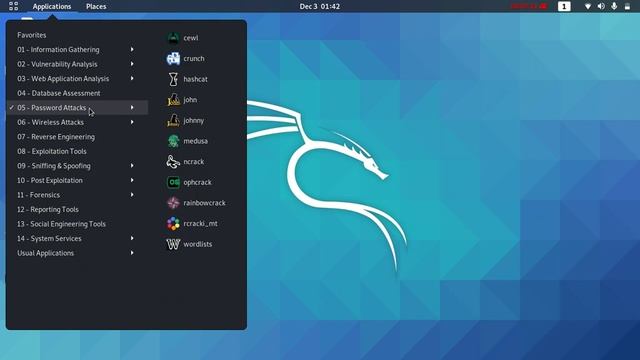640x360 pixels.
Task: Select 04 - Database Assessment category
Action: click(59, 93)
